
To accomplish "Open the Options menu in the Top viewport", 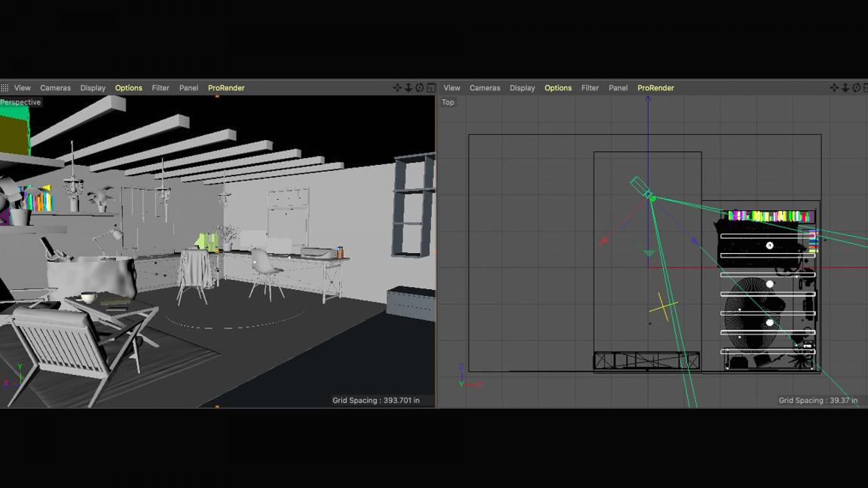I will (558, 88).
